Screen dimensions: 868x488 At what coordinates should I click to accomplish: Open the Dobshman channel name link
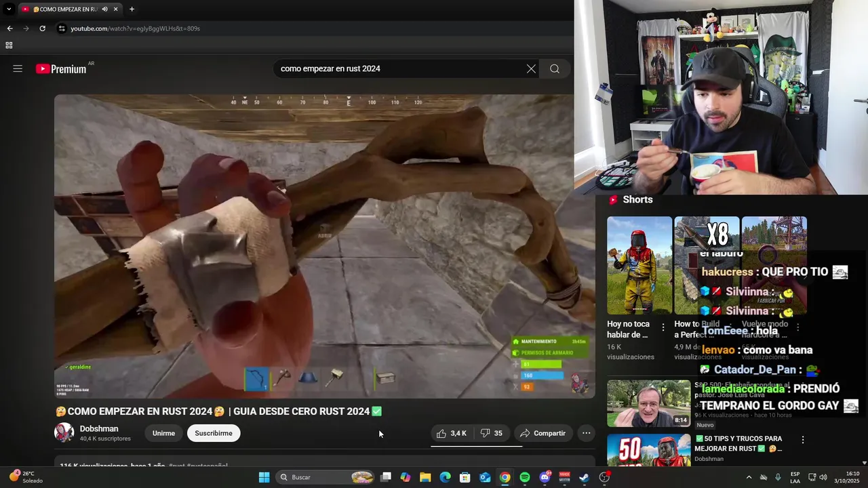coord(99,428)
